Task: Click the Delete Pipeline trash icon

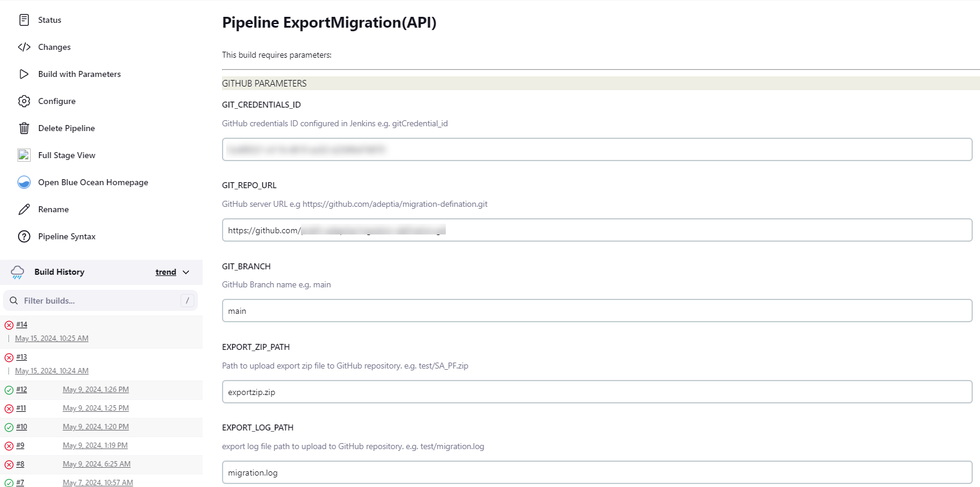Action: (x=24, y=128)
